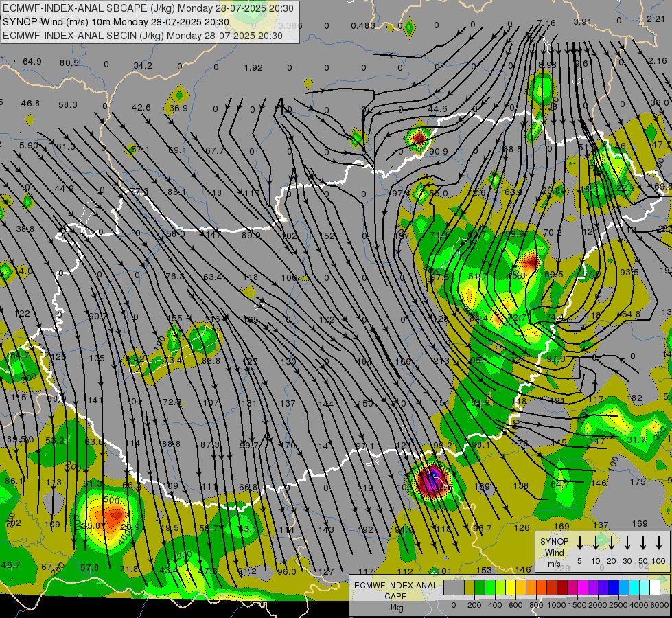Image resolution: width=672 pixels, height=618 pixels.
Task: Pick the olive swatch in CAPE color scale
Action: tap(470, 587)
